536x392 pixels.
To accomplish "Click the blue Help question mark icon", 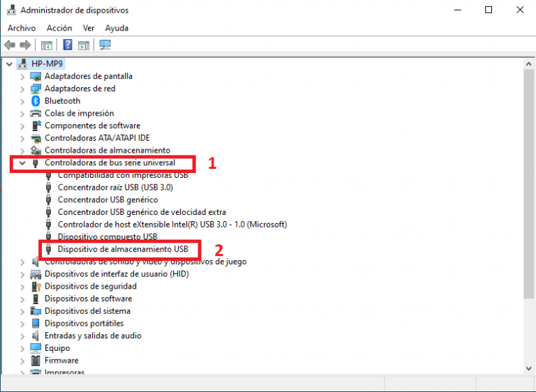I will (x=68, y=45).
